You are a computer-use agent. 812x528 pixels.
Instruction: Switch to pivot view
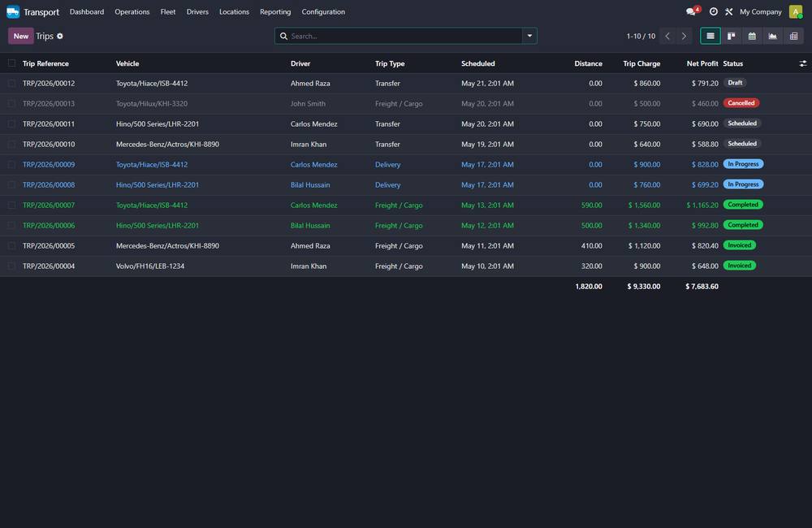click(793, 36)
